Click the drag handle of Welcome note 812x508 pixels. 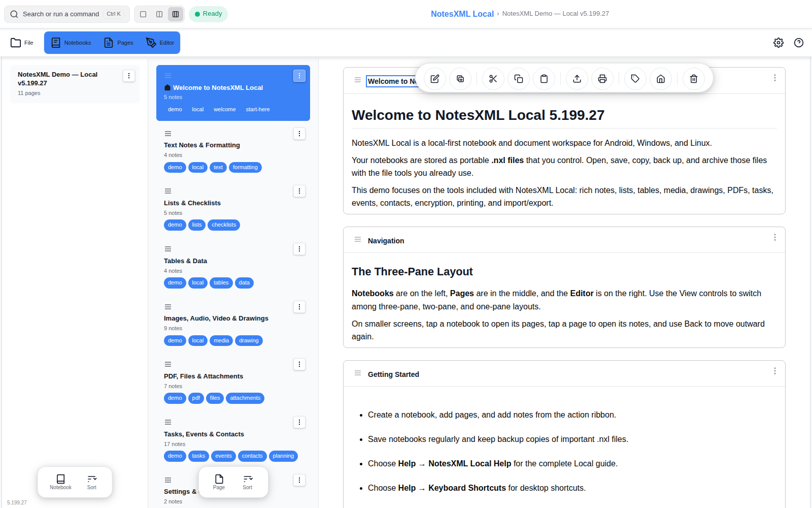point(358,80)
